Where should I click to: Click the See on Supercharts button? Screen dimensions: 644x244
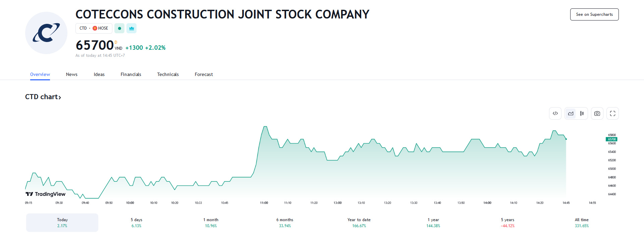594,14
